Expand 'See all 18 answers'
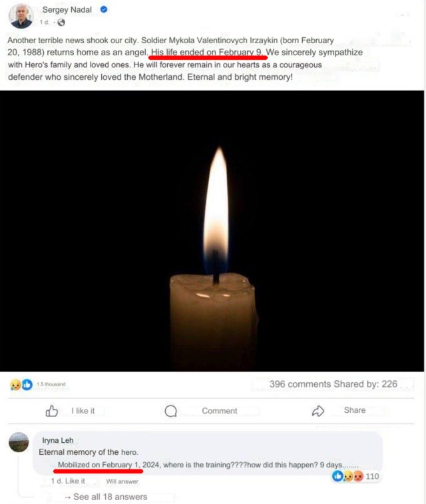Screen dimensions: 426x504 (106, 497)
